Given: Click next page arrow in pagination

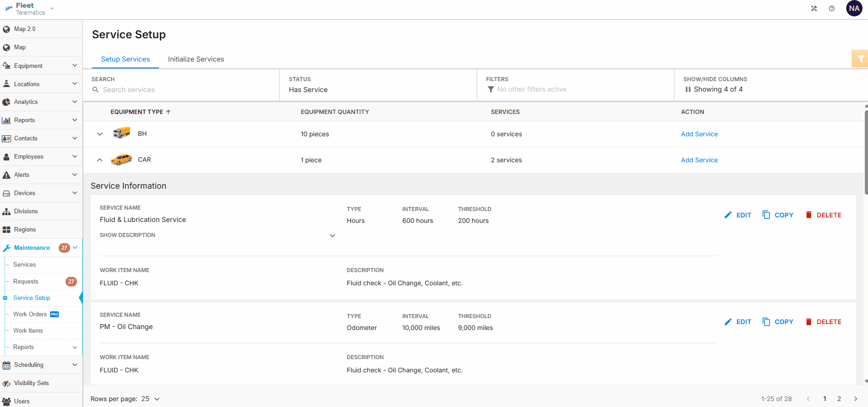Looking at the screenshot, I should (x=856, y=399).
